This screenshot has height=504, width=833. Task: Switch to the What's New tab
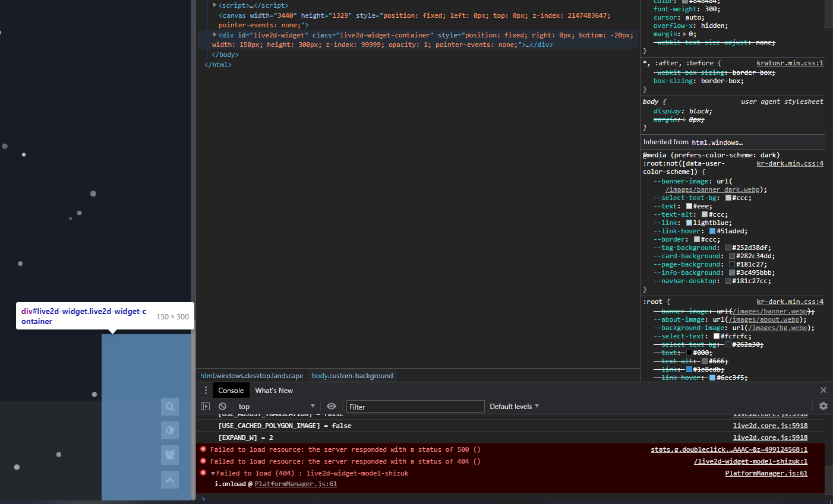[x=274, y=390]
